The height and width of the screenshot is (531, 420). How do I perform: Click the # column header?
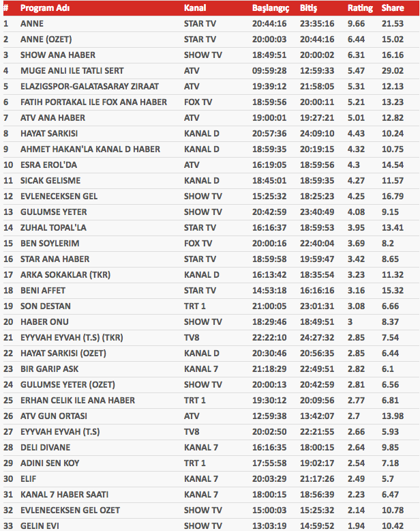coord(6,8)
